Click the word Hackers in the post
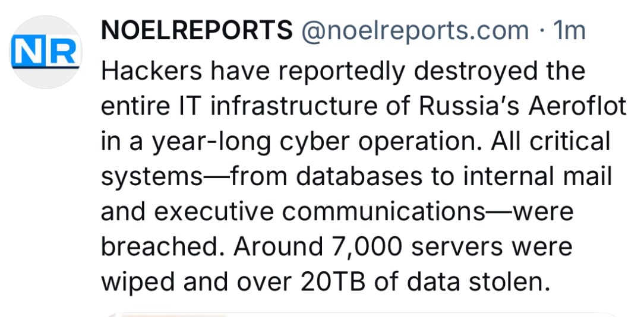 click(151, 71)
